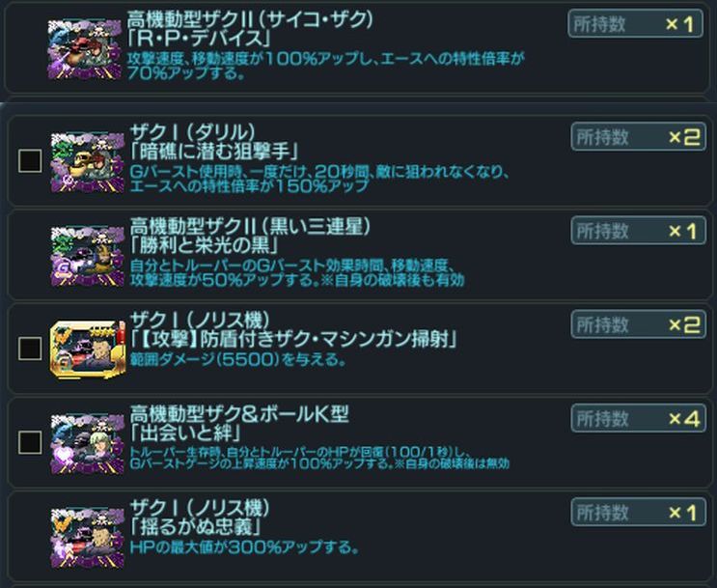The image size is (717, 588).
Task: Click the HPの最大値が300%アップする description text
Action: [244, 547]
